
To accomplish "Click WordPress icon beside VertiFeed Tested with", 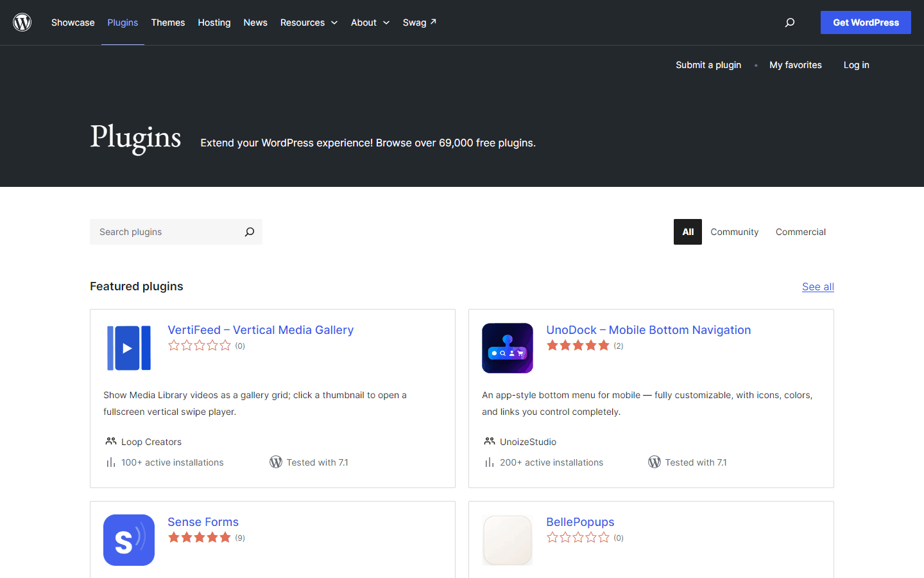I will (x=276, y=462).
